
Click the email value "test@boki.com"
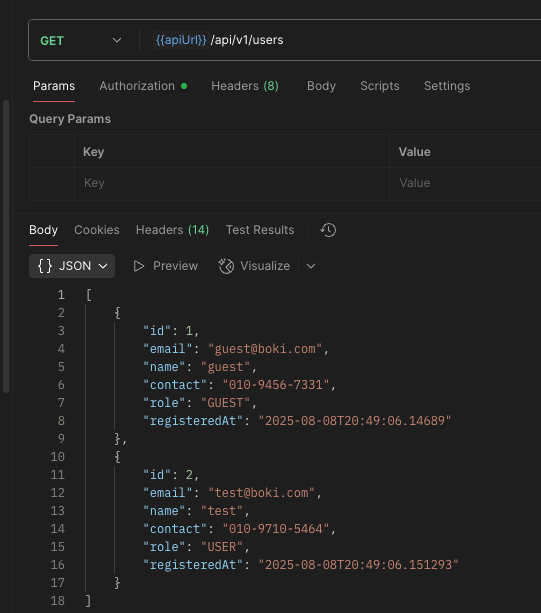point(261,493)
